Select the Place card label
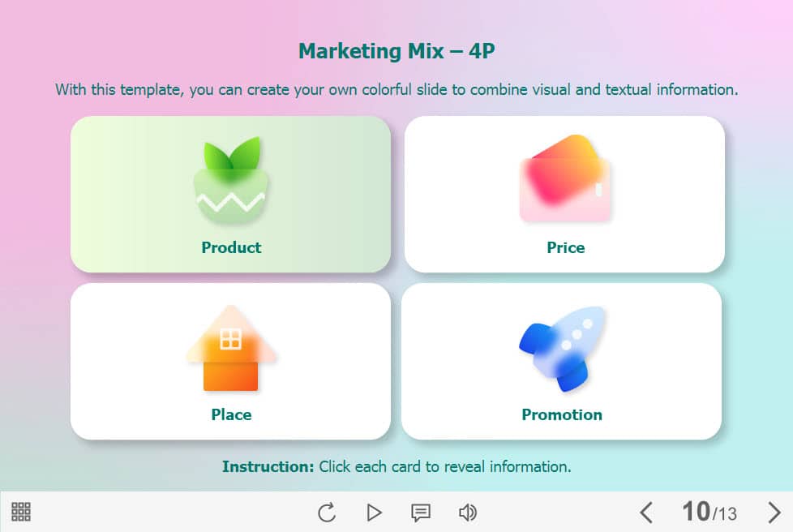This screenshot has height=532, width=793. click(231, 414)
